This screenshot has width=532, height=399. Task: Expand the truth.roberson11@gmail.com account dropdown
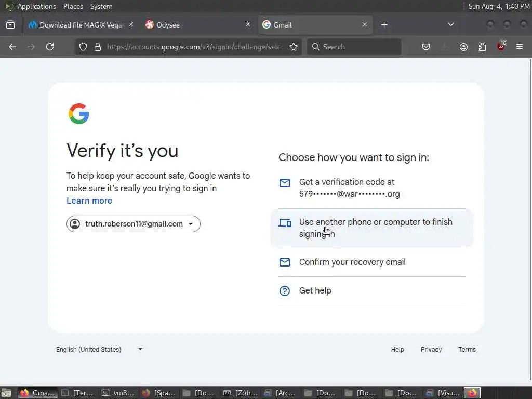click(134, 224)
